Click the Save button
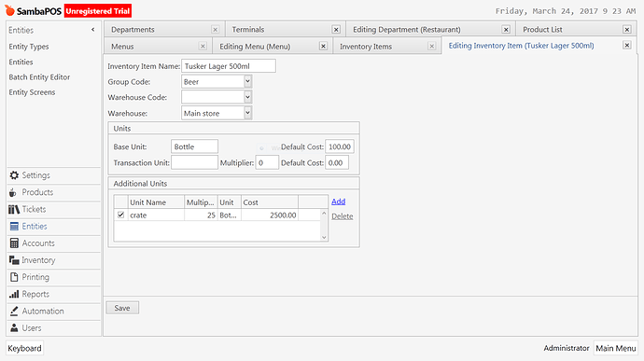The height and width of the screenshot is (361, 644). [x=122, y=308]
